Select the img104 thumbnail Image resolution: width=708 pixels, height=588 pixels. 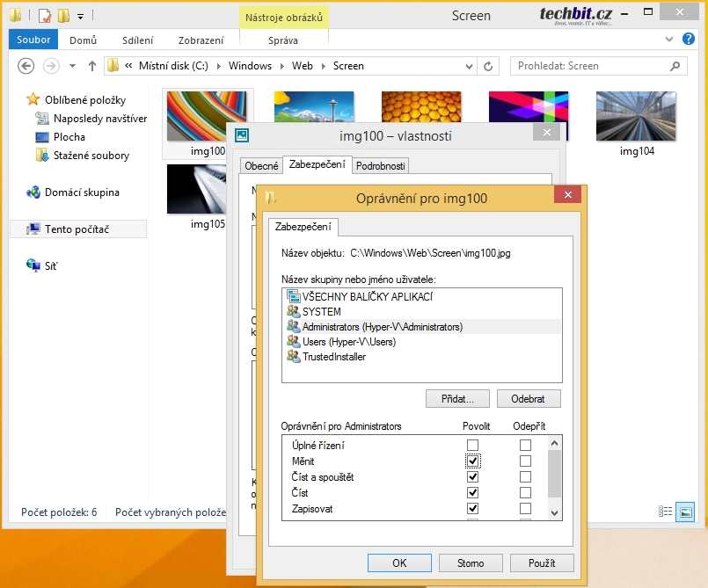(636, 124)
